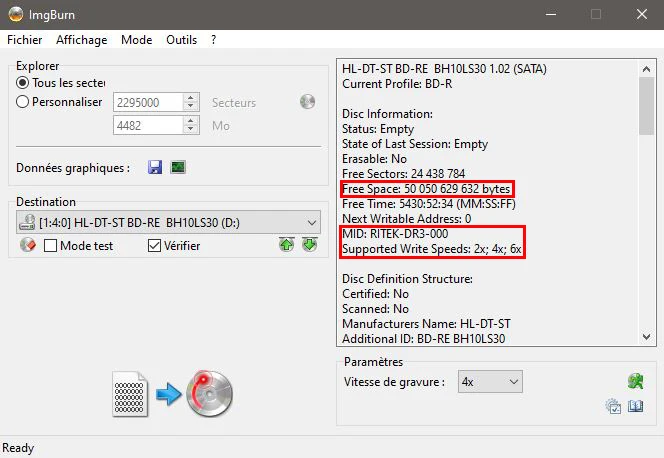Select the Tous les secteurs radio button
The width and height of the screenshot is (664, 458).
click(22, 83)
